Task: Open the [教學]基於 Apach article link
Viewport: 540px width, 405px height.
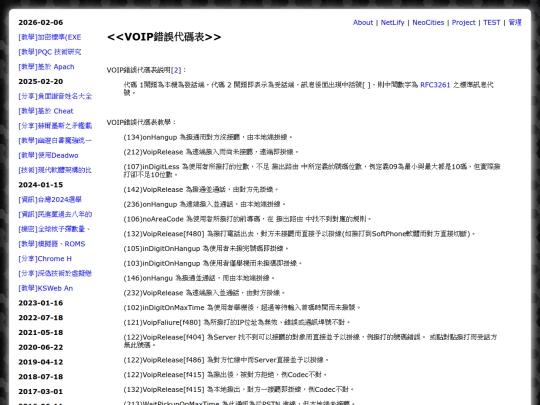Action: pos(46,67)
